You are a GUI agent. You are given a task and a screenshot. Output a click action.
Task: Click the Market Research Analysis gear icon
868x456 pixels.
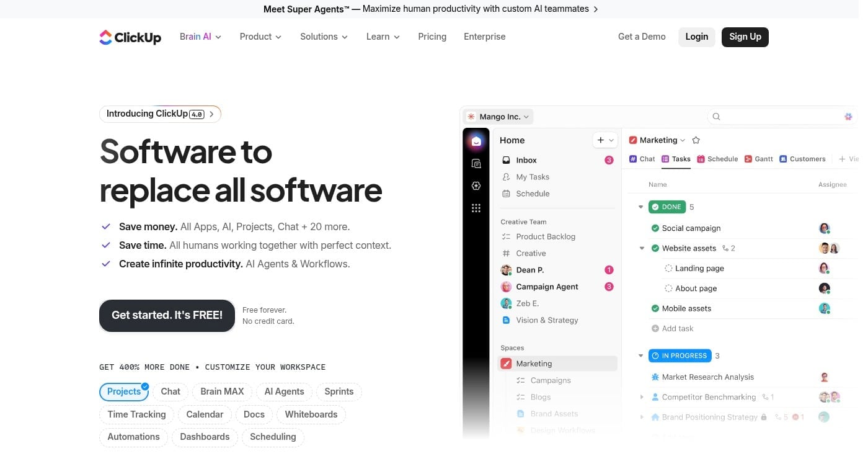click(x=655, y=377)
